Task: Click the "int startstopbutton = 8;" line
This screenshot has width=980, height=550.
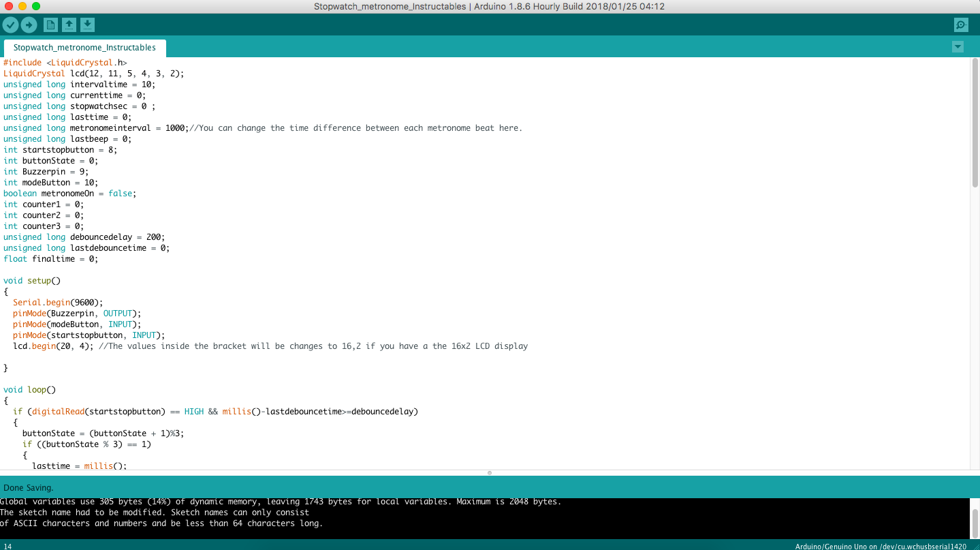Action: 61,150
